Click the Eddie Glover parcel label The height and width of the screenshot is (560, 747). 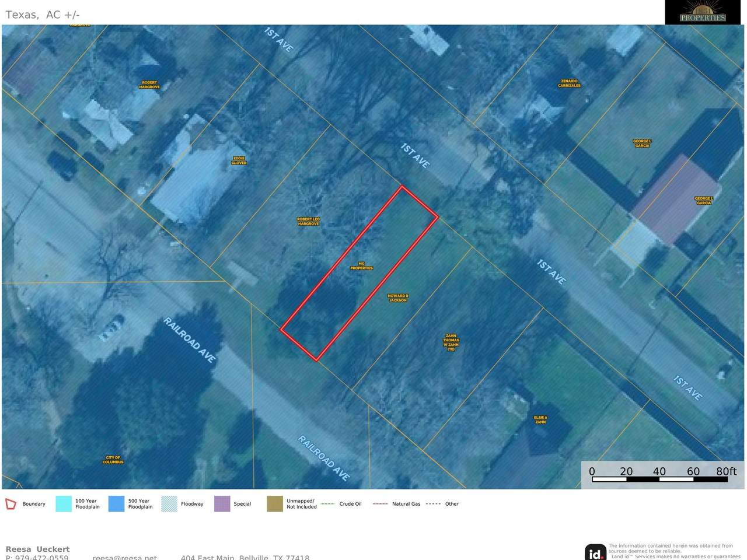[239, 160]
